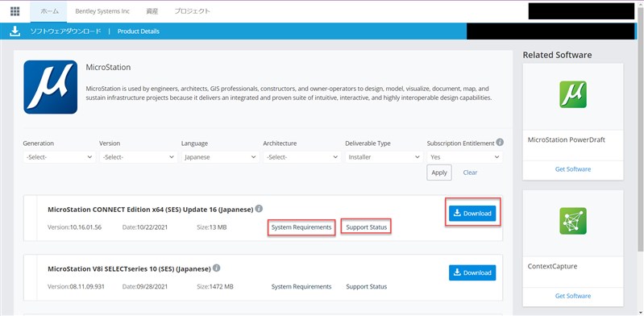Click Size:13 MB text
The height and width of the screenshot is (316, 644).
pyautogui.click(x=211, y=227)
